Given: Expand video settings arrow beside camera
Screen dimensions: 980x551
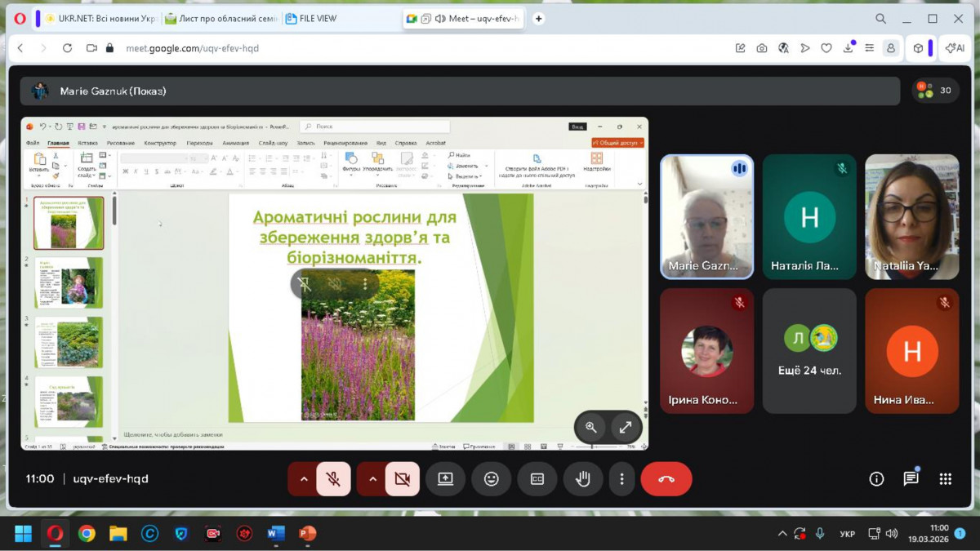Looking at the screenshot, I should (372, 479).
